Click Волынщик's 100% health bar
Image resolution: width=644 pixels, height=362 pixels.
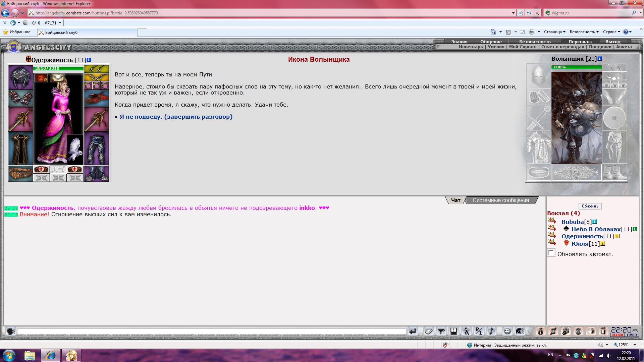point(576,67)
